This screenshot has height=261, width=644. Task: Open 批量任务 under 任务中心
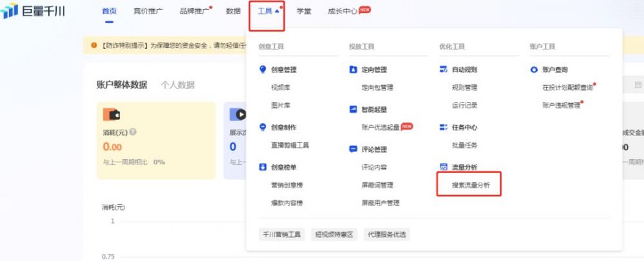coord(464,145)
